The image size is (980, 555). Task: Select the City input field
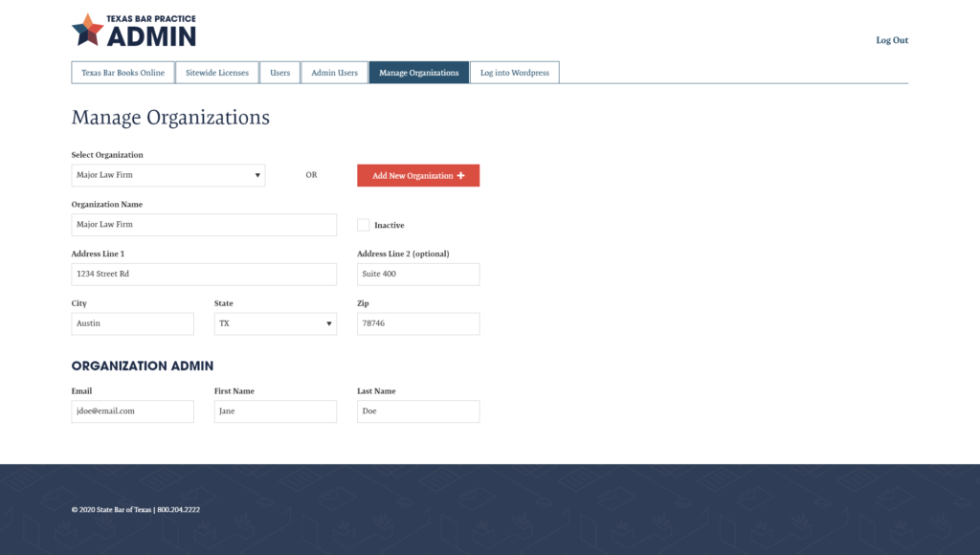click(x=132, y=323)
